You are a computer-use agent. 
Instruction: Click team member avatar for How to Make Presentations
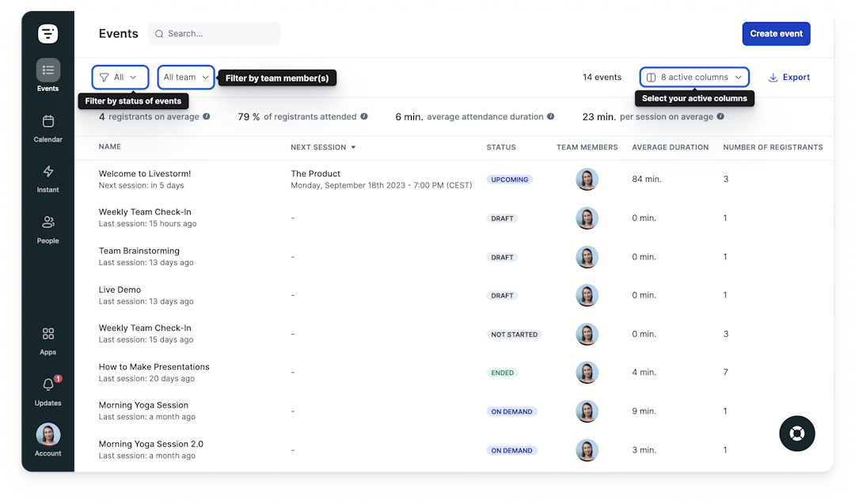[x=587, y=373]
